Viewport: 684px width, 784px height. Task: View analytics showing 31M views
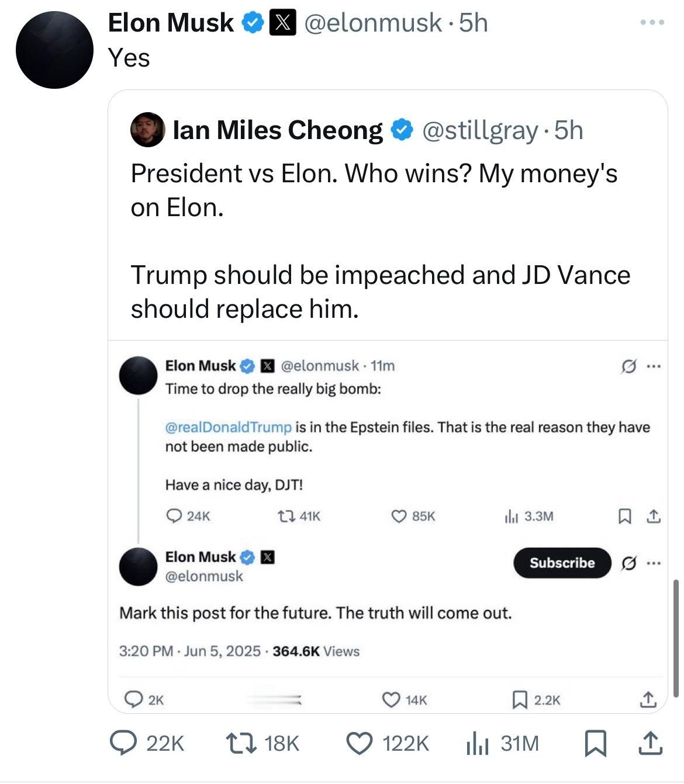(x=477, y=744)
